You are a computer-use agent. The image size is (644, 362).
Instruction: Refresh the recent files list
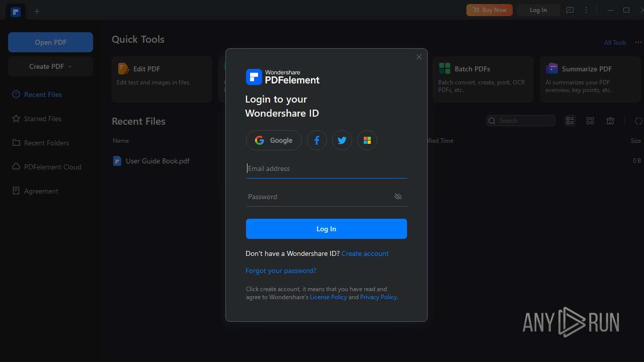tap(638, 121)
